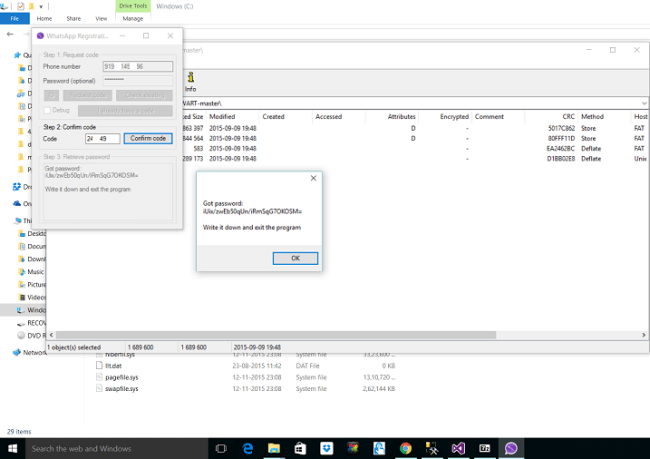This screenshot has width=650, height=459.
Task: Open the File ribbon tab
Action: click(x=15, y=19)
